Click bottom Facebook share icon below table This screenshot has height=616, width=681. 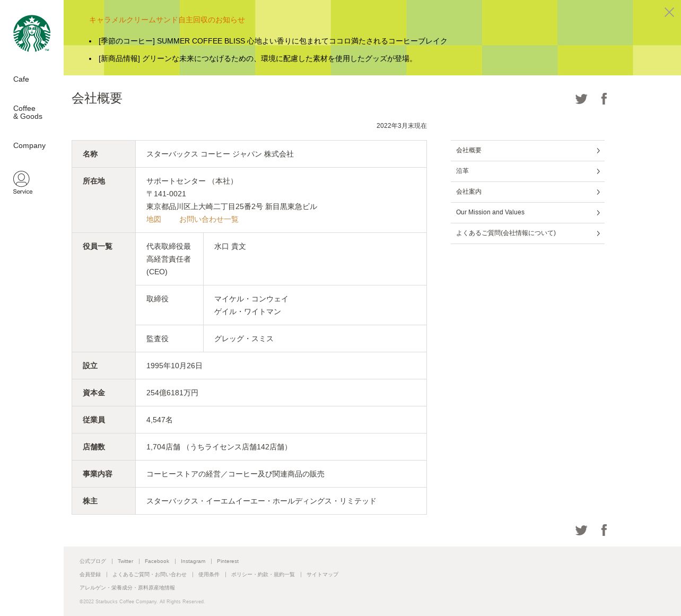[604, 530]
